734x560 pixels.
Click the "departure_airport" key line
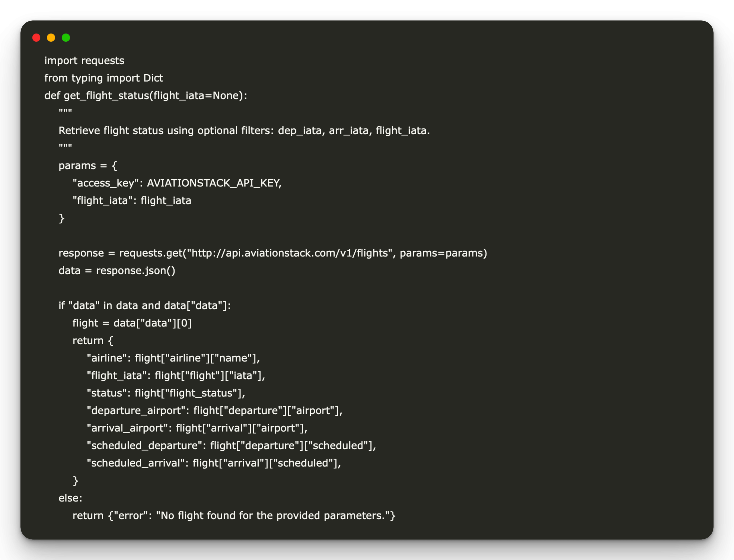pyautogui.click(x=214, y=410)
